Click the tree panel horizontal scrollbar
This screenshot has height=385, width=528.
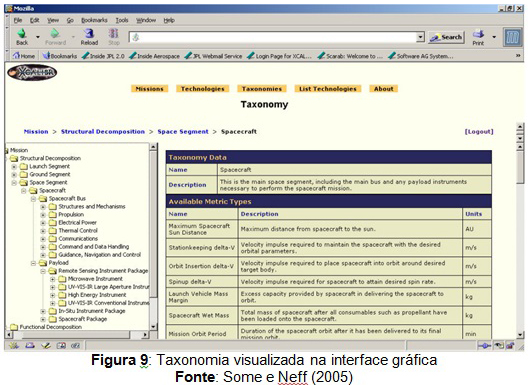click(77, 335)
